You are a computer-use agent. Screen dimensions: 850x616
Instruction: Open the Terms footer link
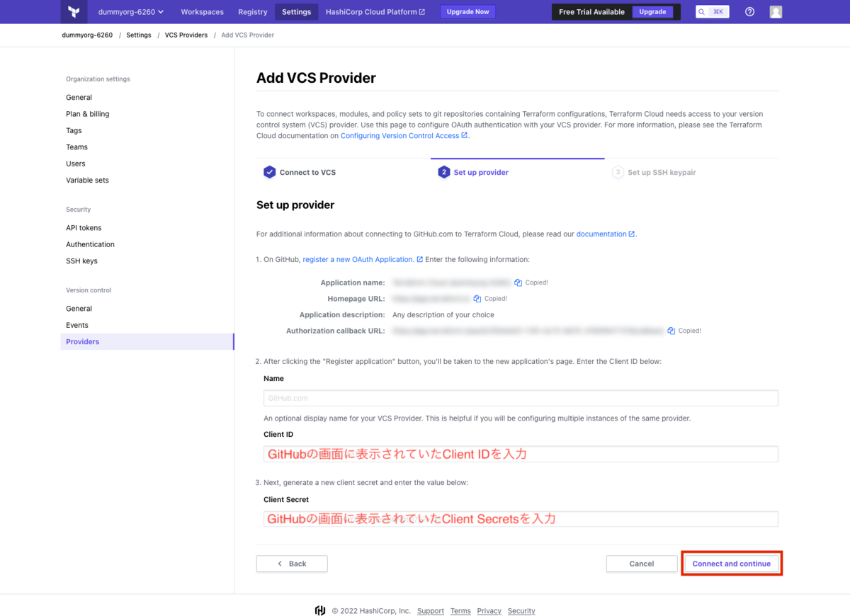pyautogui.click(x=460, y=611)
